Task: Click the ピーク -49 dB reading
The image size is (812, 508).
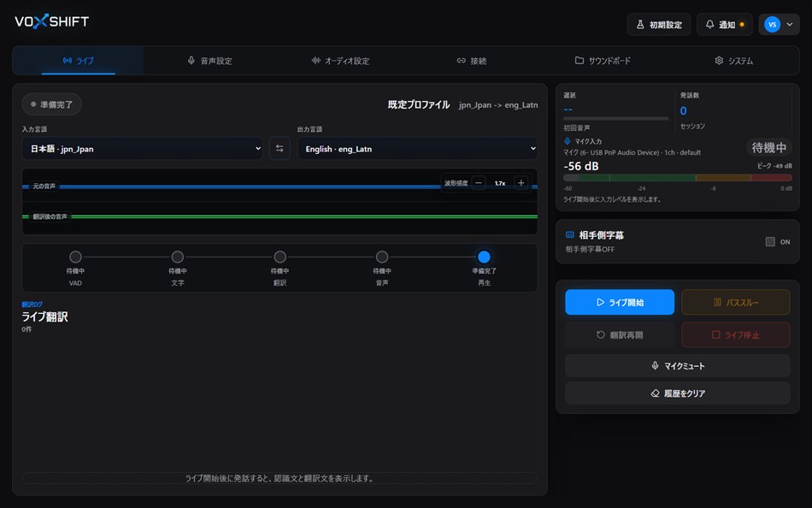Action: [774, 166]
